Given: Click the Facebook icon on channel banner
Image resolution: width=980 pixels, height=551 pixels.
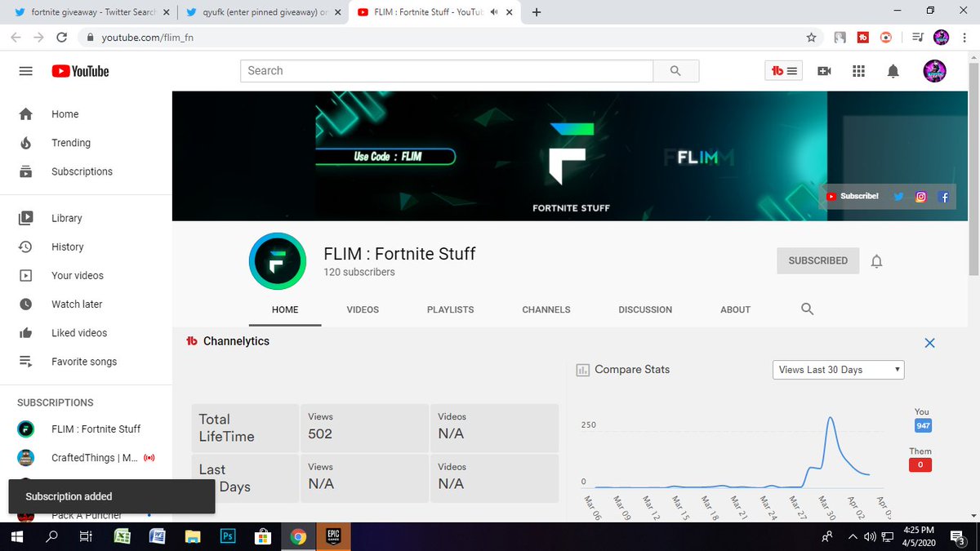Looking at the screenshot, I should (944, 197).
